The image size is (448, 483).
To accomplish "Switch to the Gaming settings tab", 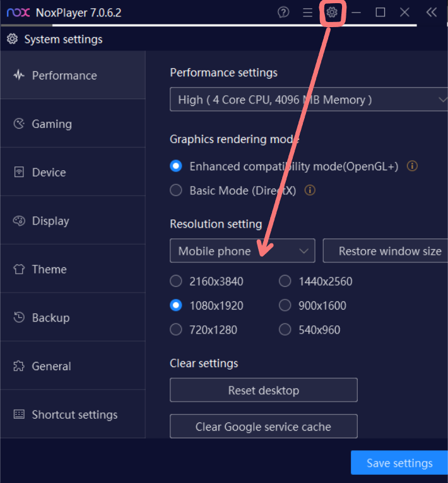I will 52,124.
